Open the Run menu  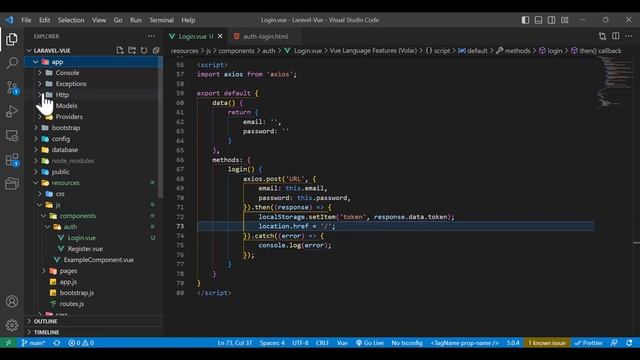coord(136,20)
